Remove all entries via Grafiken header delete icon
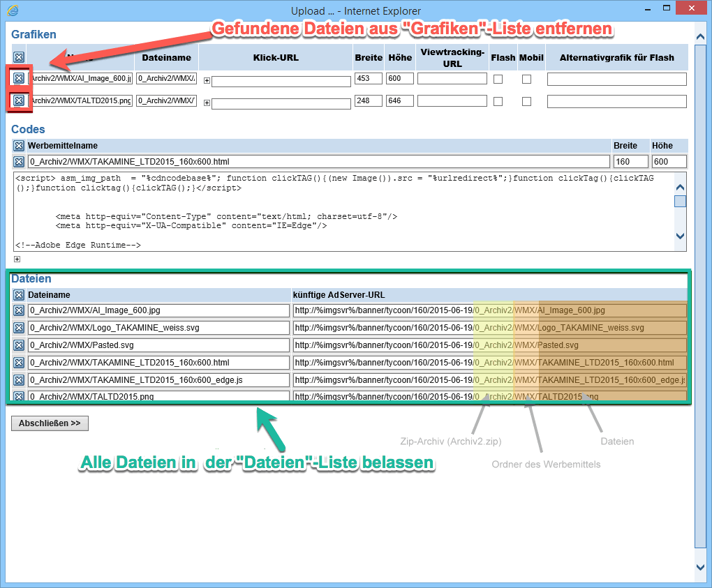 tap(19, 57)
